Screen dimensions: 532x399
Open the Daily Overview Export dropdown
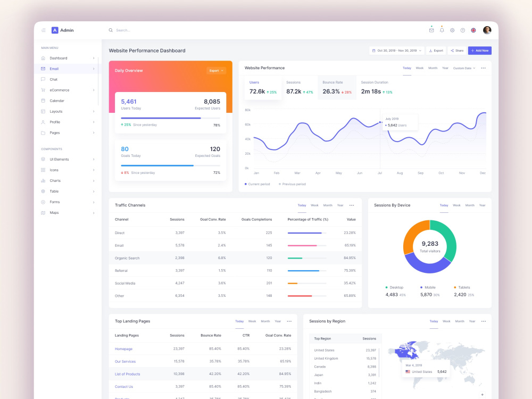click(216, 71)
